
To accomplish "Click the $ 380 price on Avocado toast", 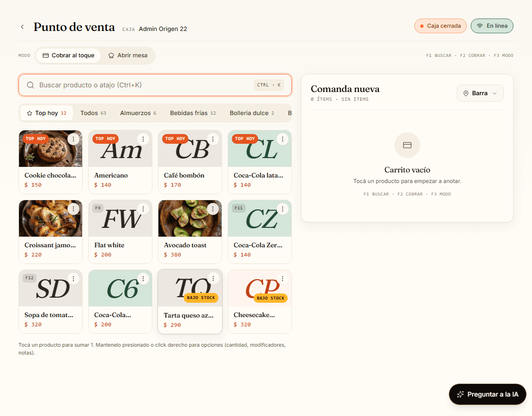I will (172, 255).
